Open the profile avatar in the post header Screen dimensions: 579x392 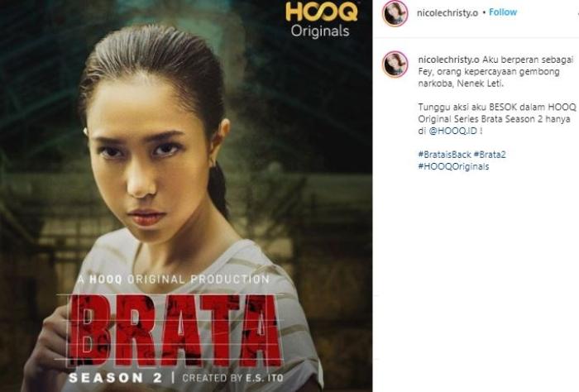pyautogui.click(x=395, y=13)
